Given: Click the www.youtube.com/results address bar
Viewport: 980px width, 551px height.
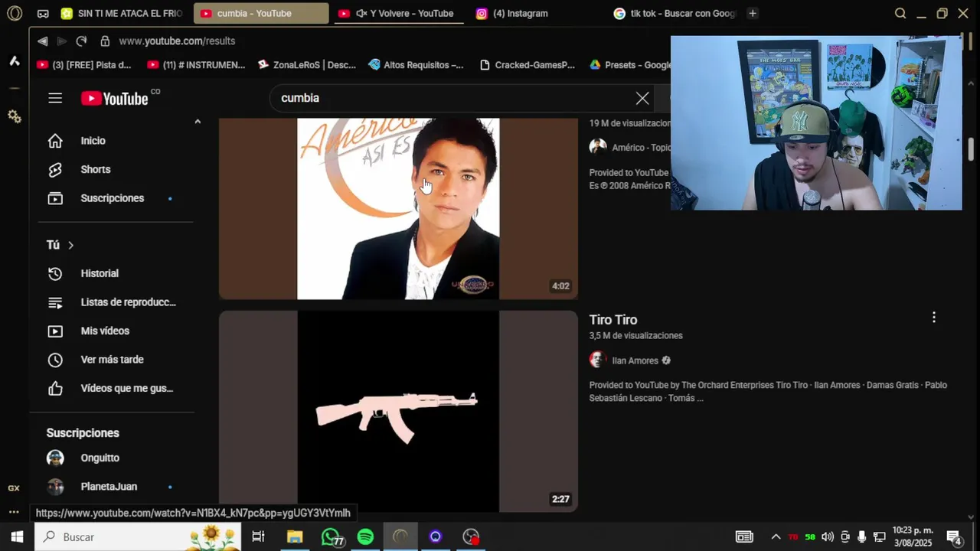Looking at the screenshot, I should coord(177,41).
